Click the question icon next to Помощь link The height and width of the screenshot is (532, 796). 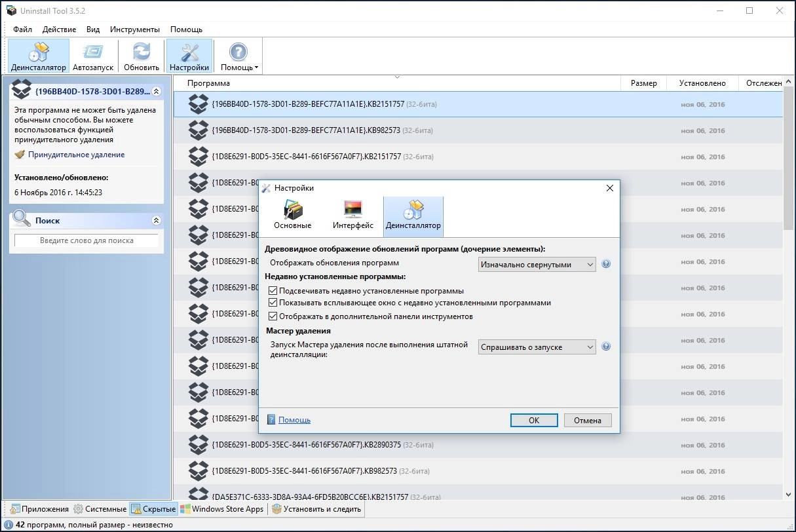tap(271, 420)
